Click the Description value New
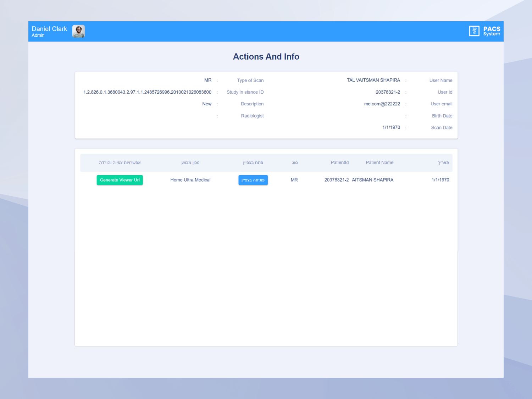Viewport: 532px width, 399px height. 207,104
